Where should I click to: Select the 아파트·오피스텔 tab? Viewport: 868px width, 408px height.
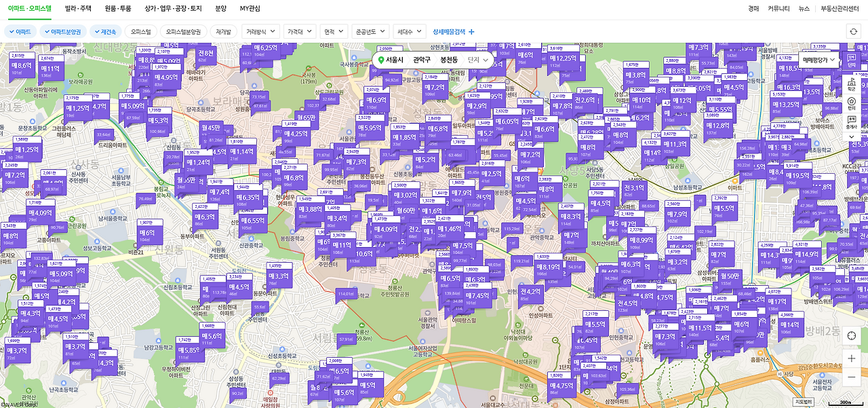pos(29,8)
